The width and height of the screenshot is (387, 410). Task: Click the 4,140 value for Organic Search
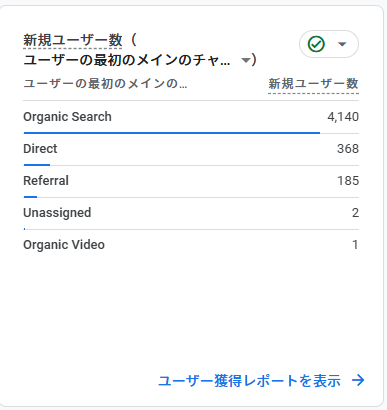(x=343, y=117)
